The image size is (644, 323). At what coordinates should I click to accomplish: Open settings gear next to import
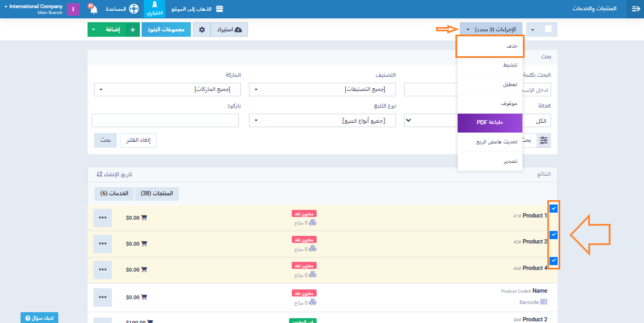coord(202,29)
